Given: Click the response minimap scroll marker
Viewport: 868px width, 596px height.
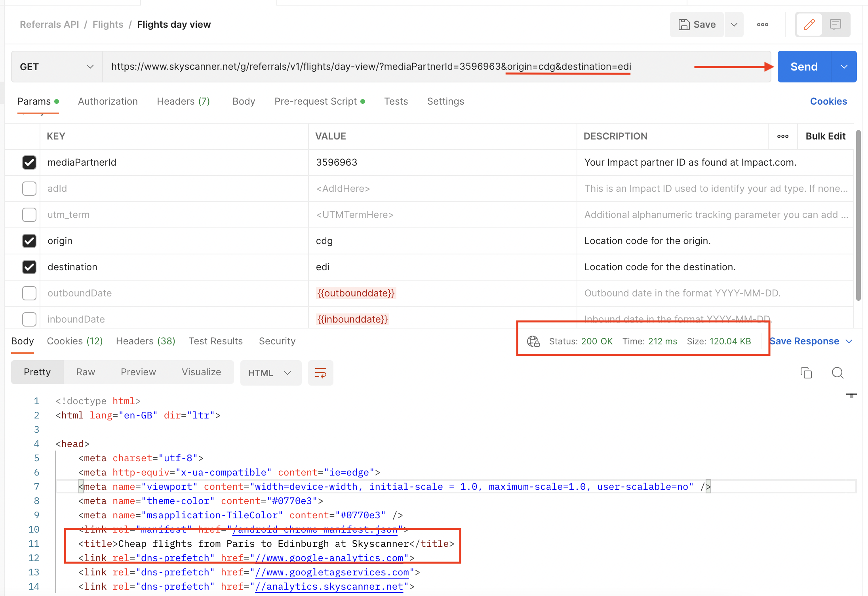Looking at the screenshot, I should pos(851,395).
